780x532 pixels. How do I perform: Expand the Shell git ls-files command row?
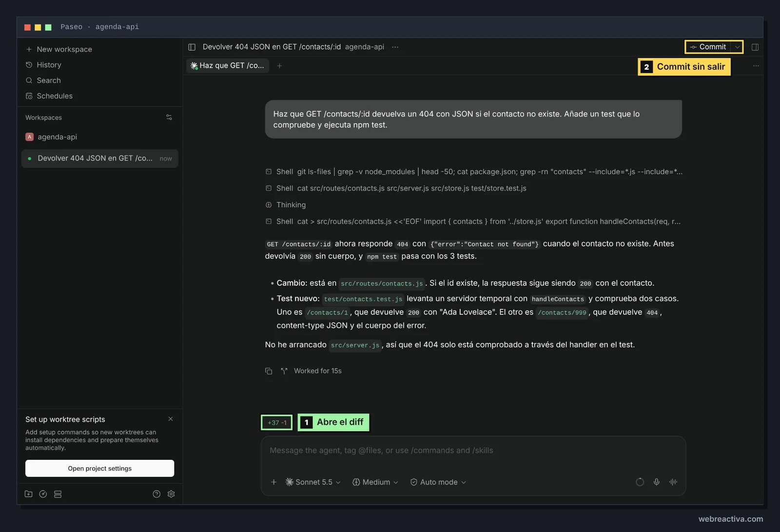click(x=474, y=172)
